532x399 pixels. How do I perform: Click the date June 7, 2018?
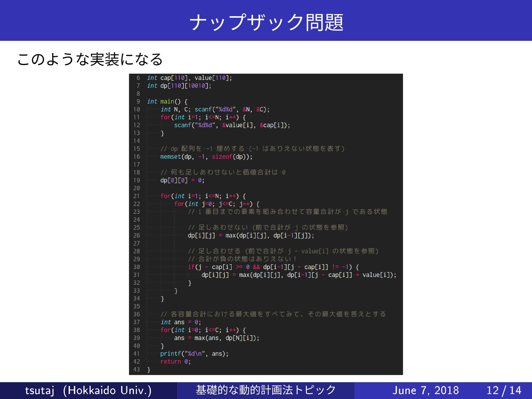pyautogui.click(x=425, y=390)
